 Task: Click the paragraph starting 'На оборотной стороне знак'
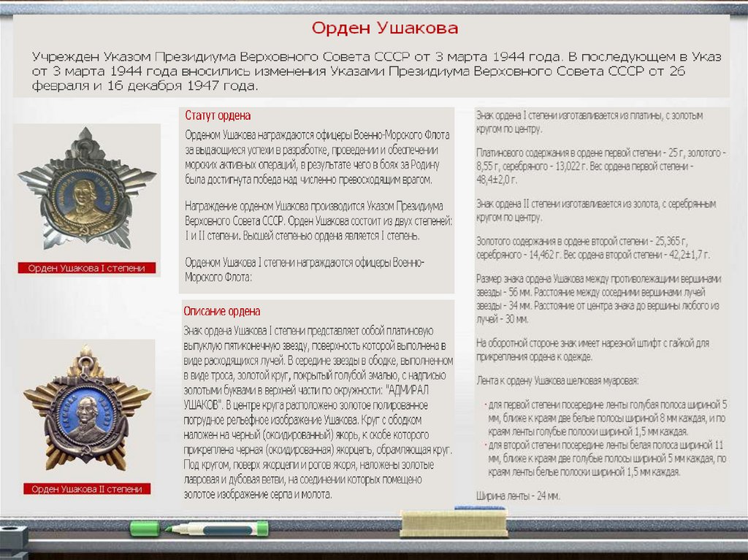[x=592, y=350]
